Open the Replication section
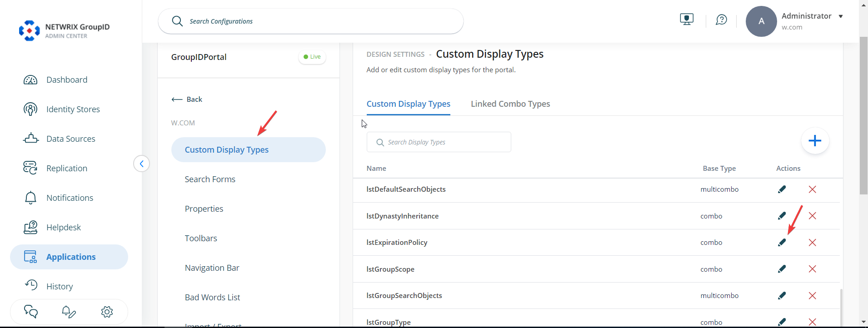This screenshot has width=868, height=328. [x=67, y=169]
